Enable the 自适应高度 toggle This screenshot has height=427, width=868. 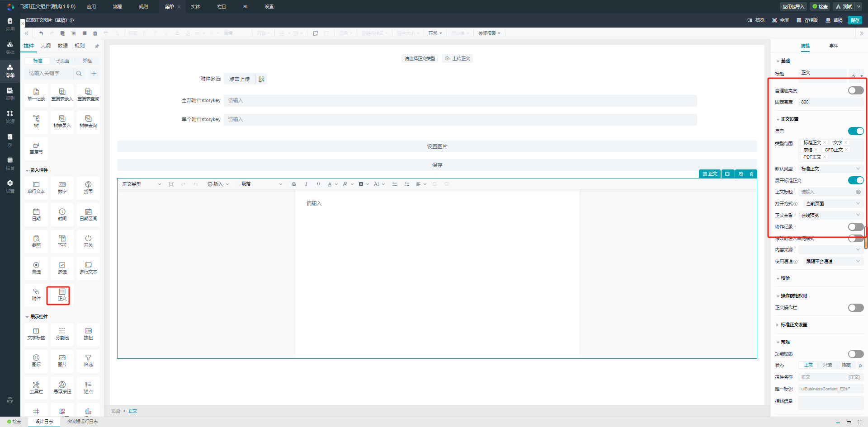coord(855,90)
